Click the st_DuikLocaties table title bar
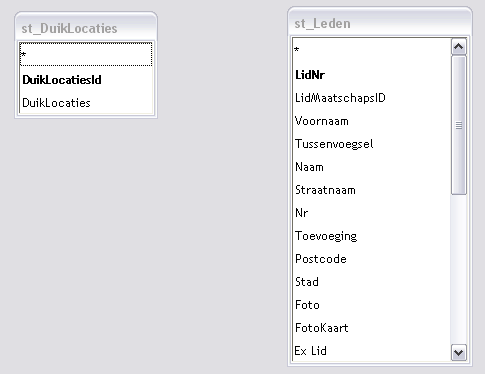485x374 pixels. click(86, 28)
